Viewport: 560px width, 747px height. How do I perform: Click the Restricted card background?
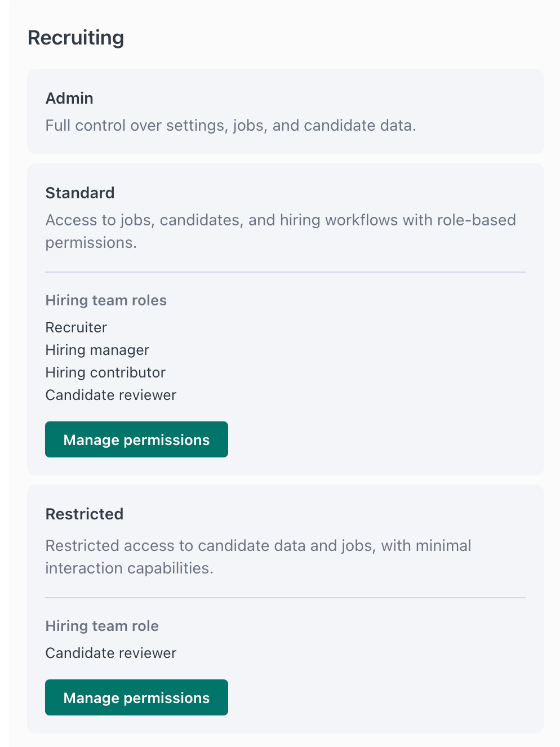tap(394, 676)
